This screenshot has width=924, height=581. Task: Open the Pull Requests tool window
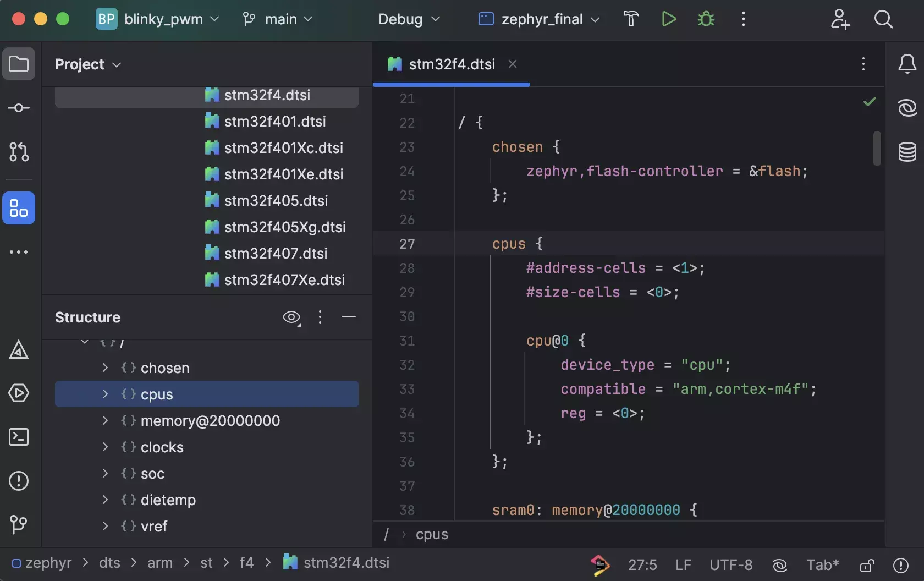pyautogui.click(x=19, y=152)
